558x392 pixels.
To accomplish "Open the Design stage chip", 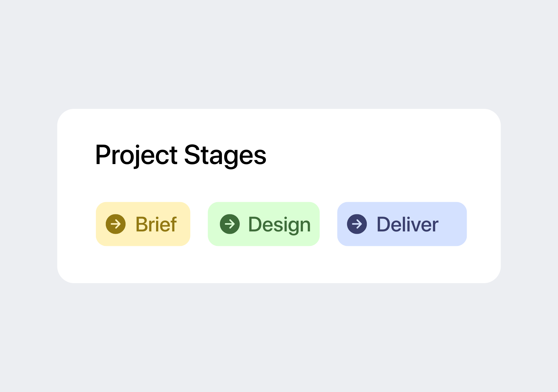I will click(x=264, y=224).
